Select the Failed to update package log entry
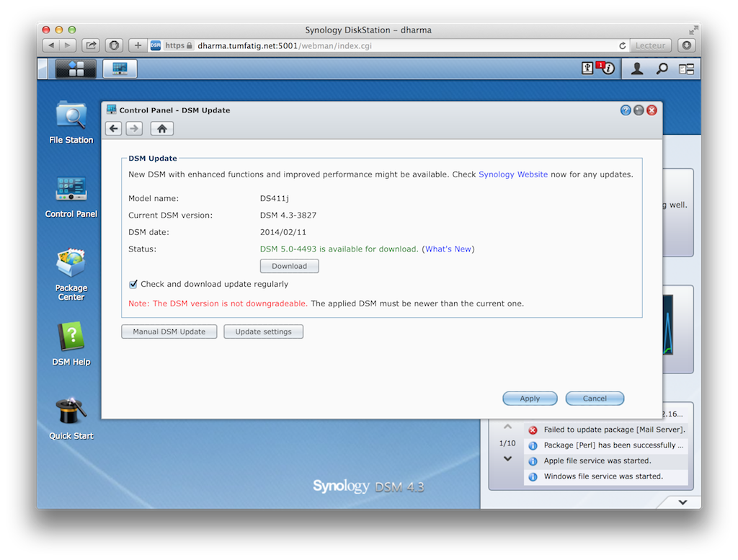 click(x=606, y=430)
